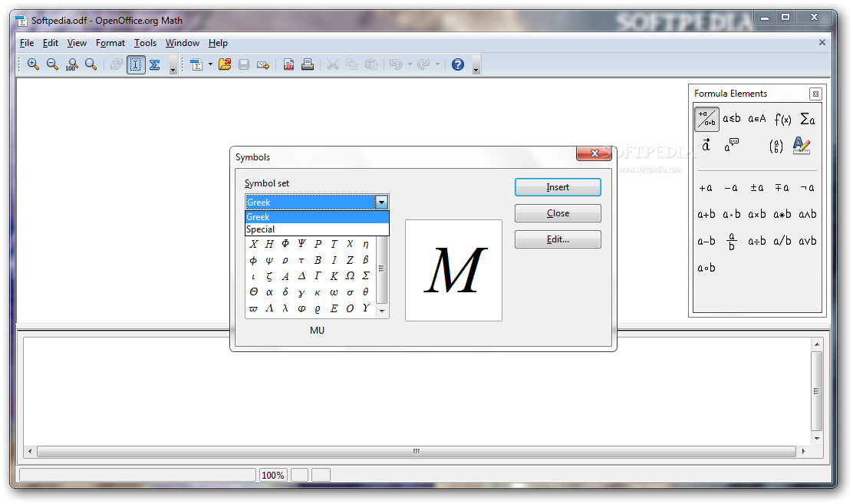Select Others category in Formula Elements

point(732,145)
